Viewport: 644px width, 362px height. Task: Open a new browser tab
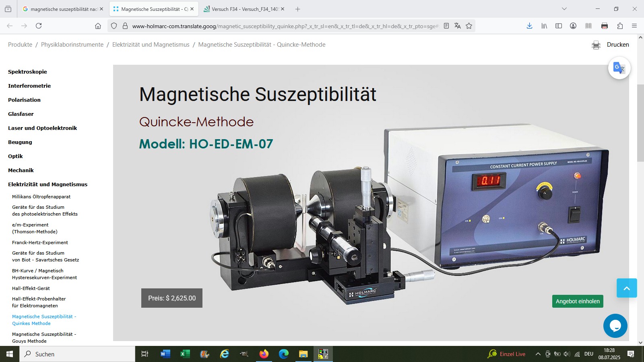point(298,9)
